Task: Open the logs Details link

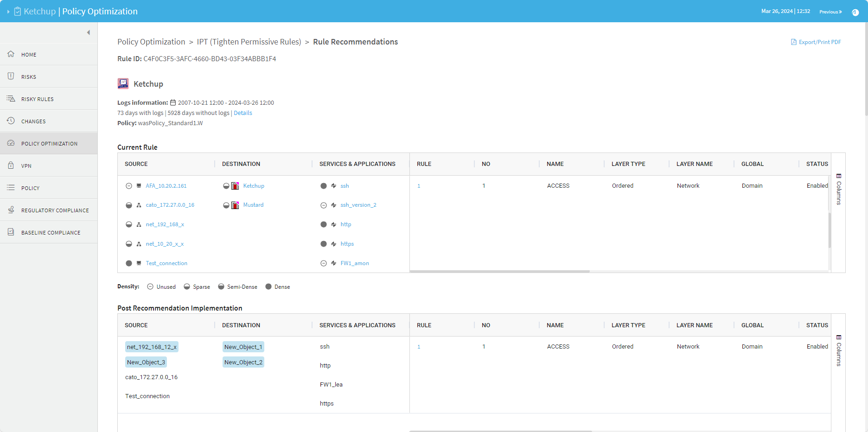Action: pos(243,113)
